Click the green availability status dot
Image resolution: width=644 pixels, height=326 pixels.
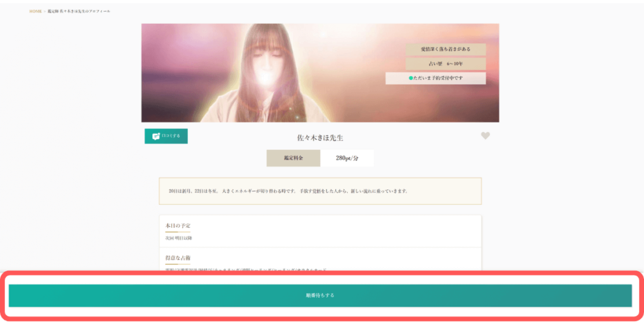[x=411, y=78]
